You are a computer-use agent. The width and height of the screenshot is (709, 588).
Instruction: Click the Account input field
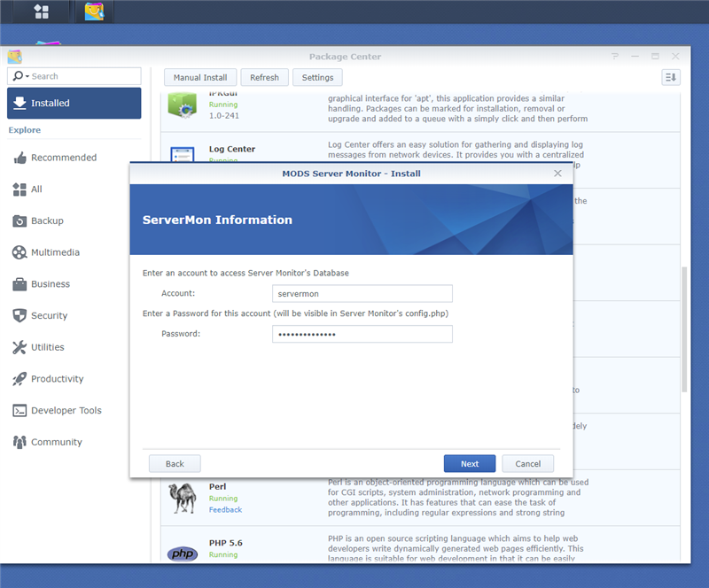click(x=362, y=294)
